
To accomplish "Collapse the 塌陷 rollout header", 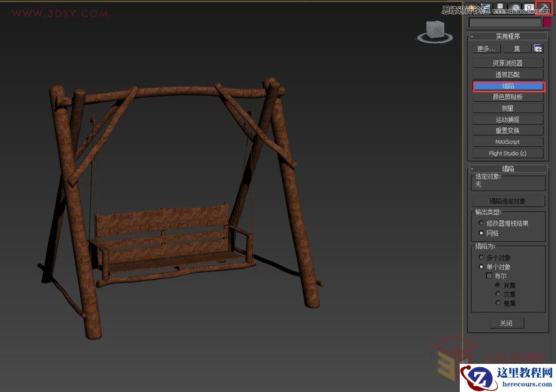I will tap(508, 169).
